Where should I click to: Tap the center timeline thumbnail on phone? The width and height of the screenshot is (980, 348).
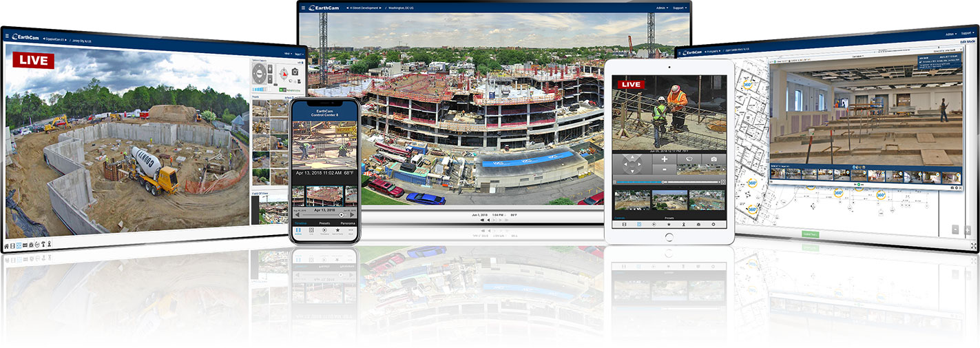pyautogui.click(x=324, y=196)
